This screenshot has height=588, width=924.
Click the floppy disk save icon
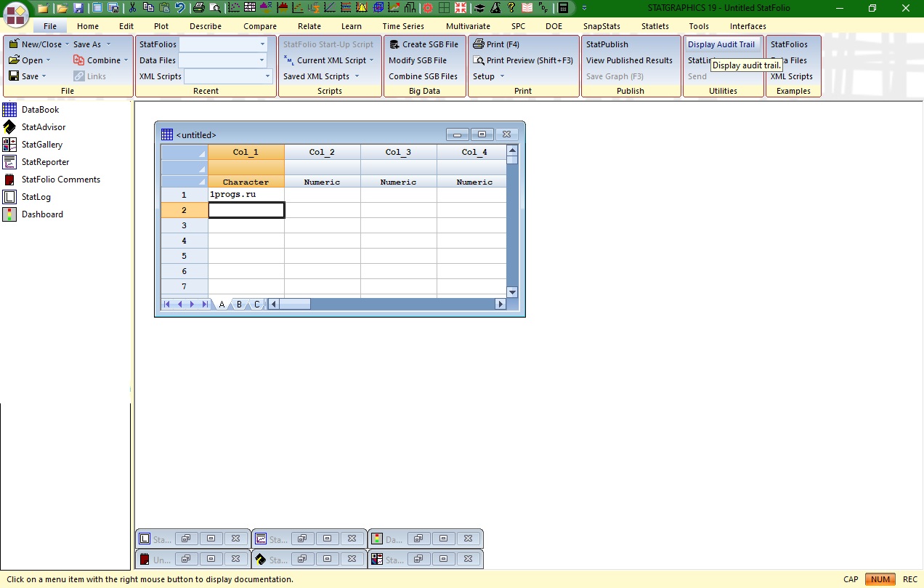pos(78,8)
